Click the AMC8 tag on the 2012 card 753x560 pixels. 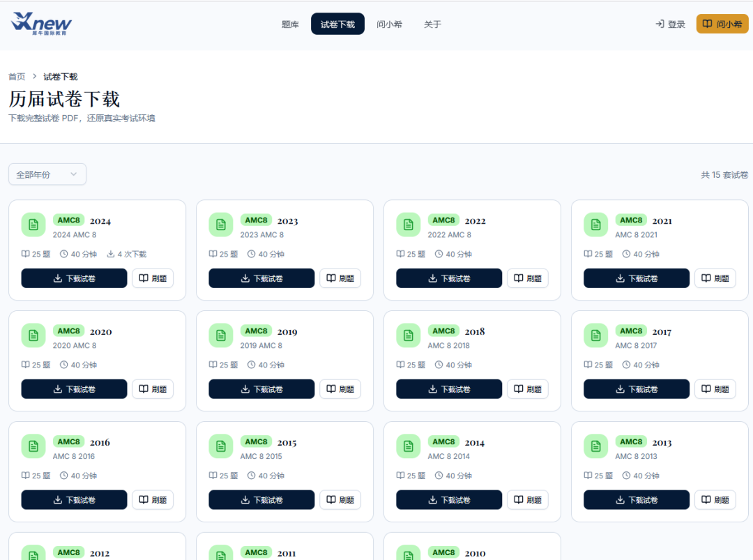pos(68,552)
